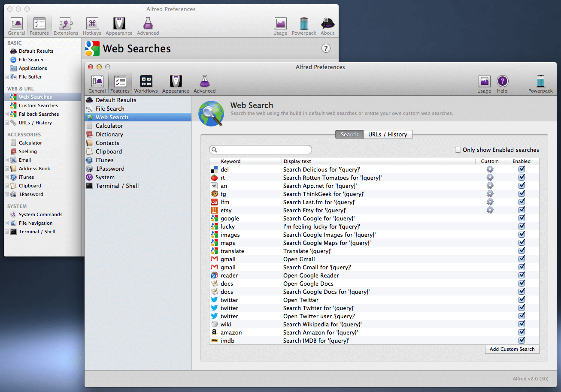Screen dimensions: 561x392
Task: Disable the imdb web search
Action: [x=522, y=340]
